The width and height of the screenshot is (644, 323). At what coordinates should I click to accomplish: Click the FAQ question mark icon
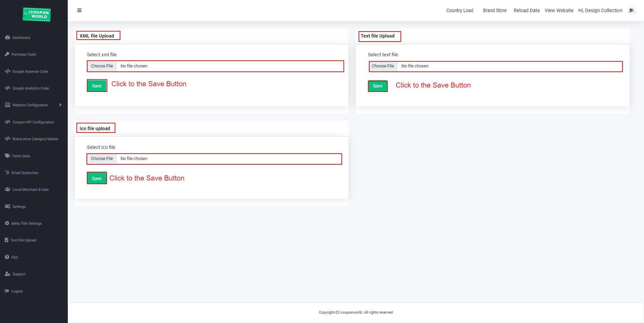pyautogui.click(x=7, y=257)
